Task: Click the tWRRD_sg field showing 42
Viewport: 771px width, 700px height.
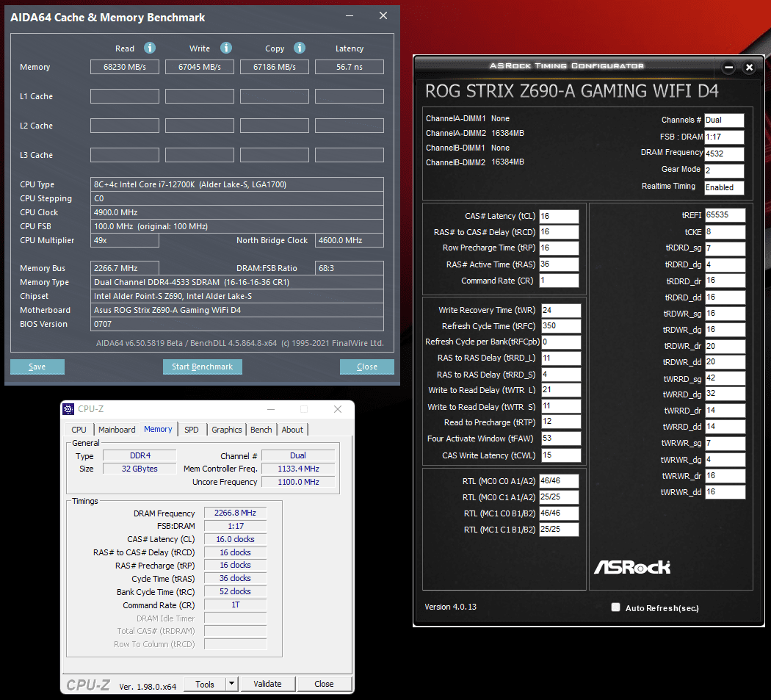Action: tap(725, 378)
